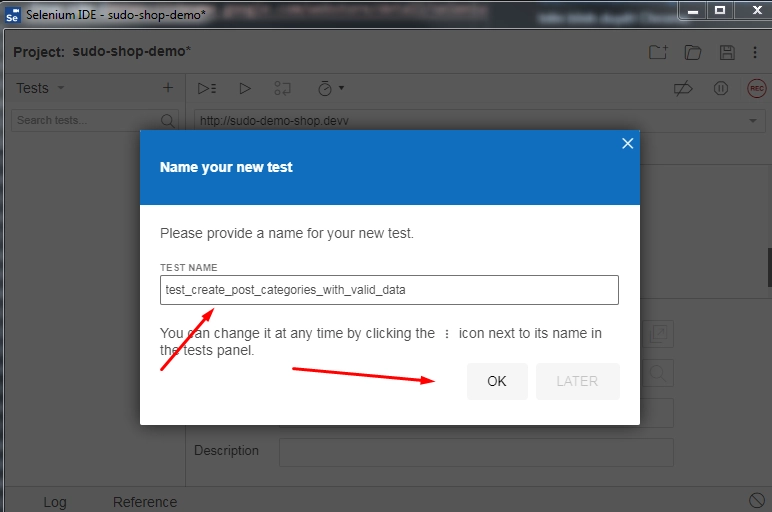The height and width of the screenshot is (512, 772).
Task: Toggle Pause on exceptions icon
Action: pyautogui.click(x=720, y=88)
